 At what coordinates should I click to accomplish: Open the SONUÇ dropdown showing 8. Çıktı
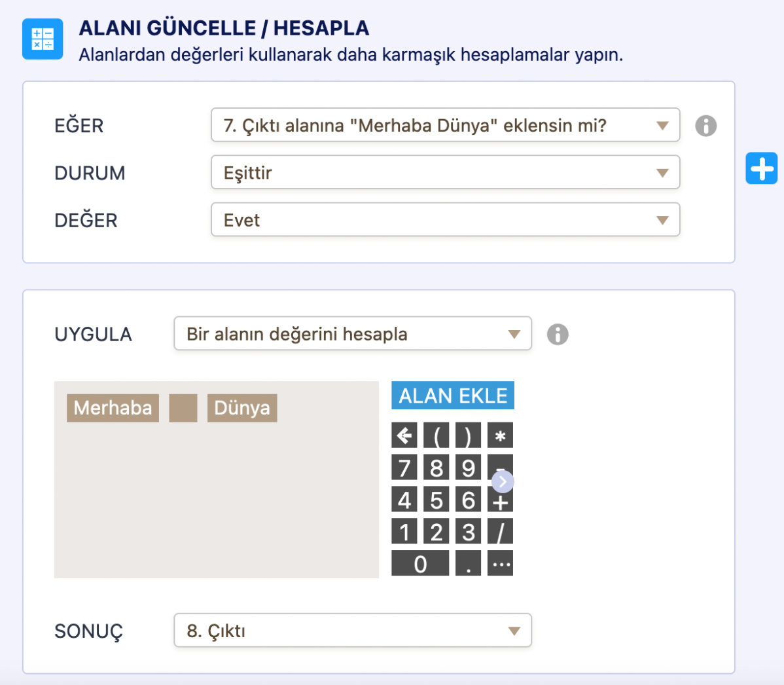pyautogui.click(x=352, y=631)
